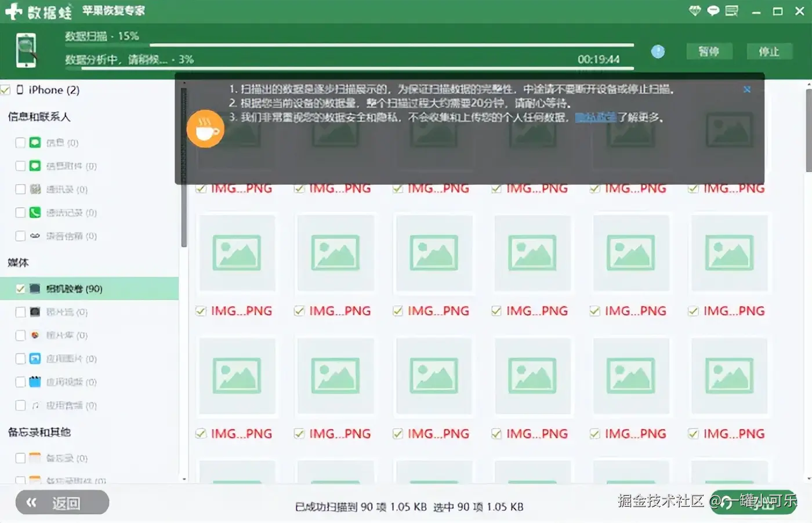Enable the 应用视频 (0) checkbox

(x=20, y=382)
